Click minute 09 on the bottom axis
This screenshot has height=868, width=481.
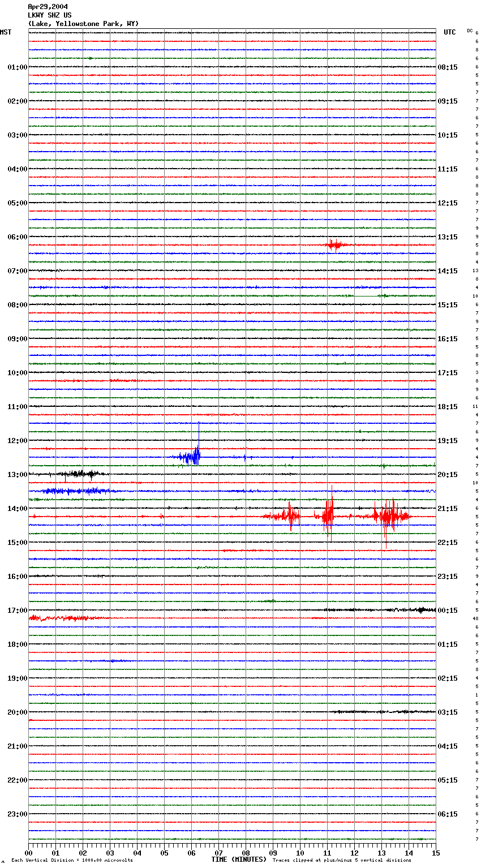[x=273, y=853]
